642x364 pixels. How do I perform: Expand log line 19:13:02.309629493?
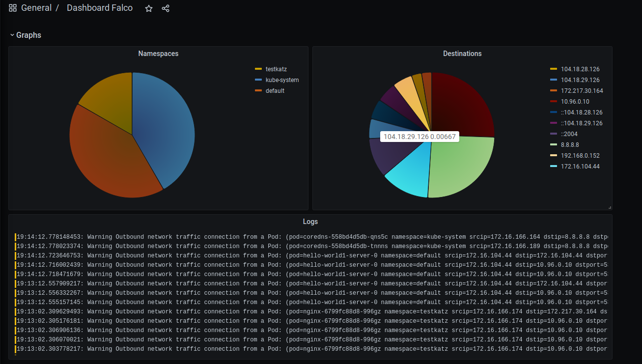tap(311, 312)
